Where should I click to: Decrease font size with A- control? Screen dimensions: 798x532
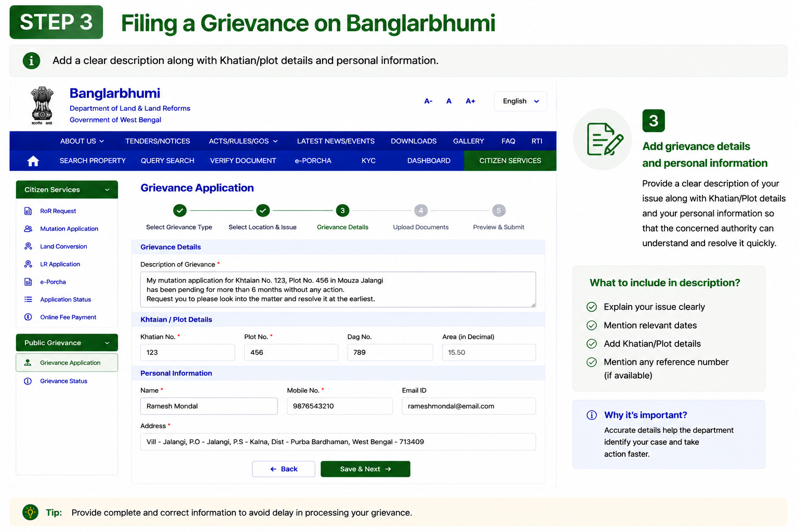[428, 101]
